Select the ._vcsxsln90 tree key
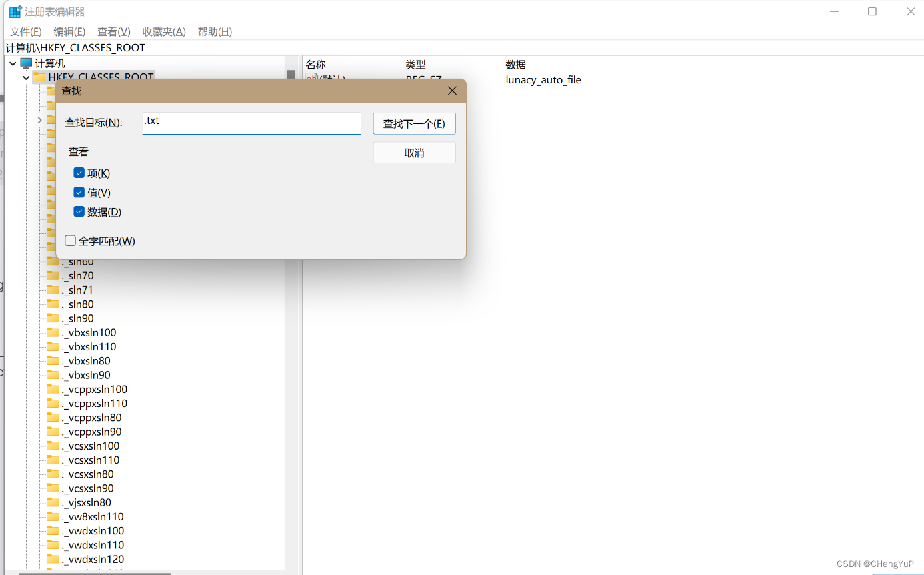This screenshot has width=924, height=575. coord(88,488)
